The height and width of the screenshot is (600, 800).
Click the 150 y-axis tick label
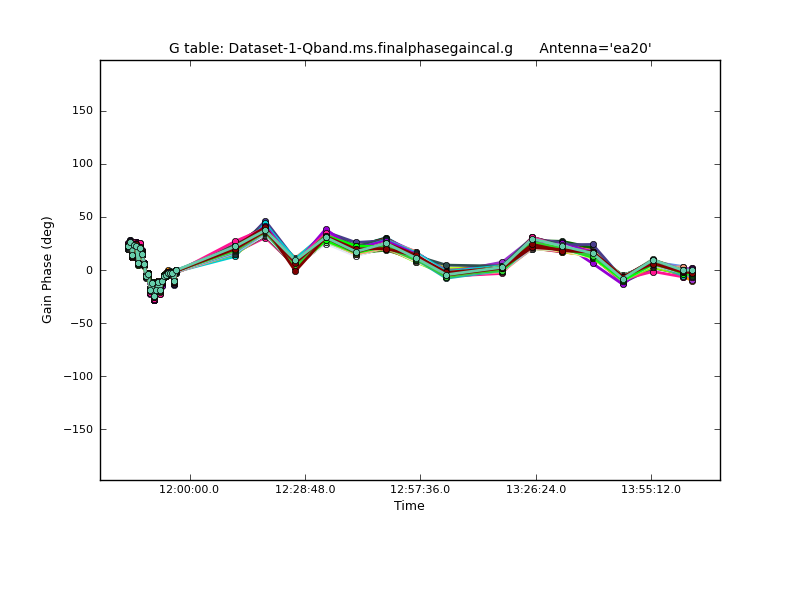[x=81, y=111]
